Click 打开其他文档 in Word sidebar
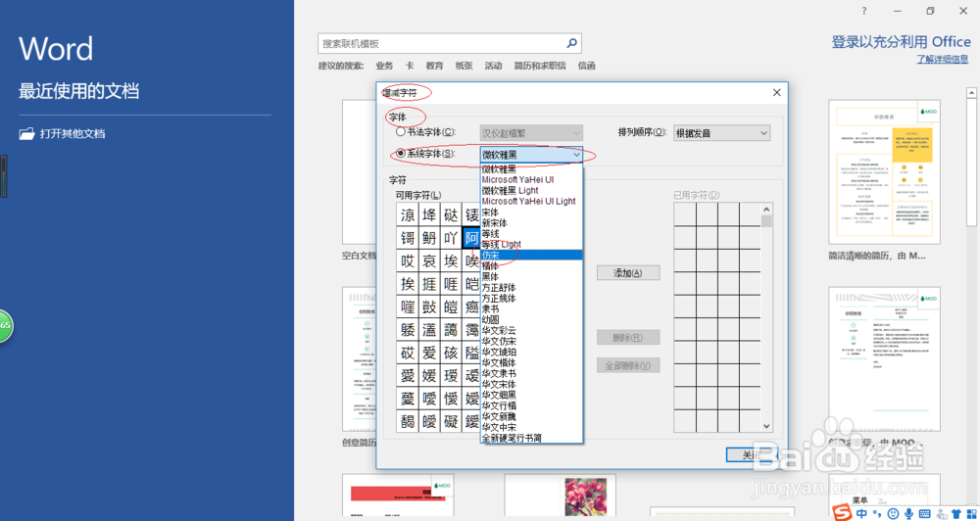The image size is (980, 521). pyautogui.click(x=73, y=134)
